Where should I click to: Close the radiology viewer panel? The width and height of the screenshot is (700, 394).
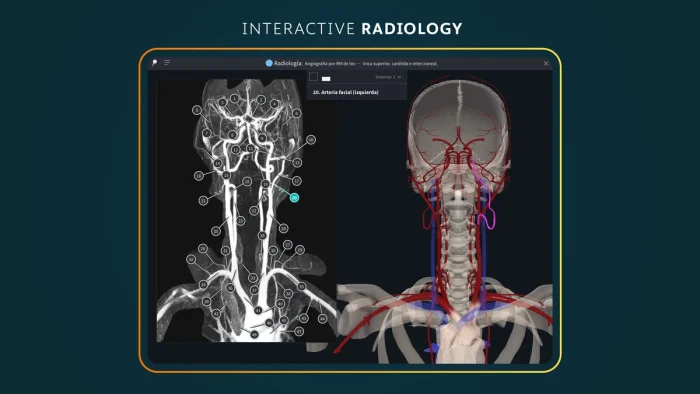(x=546, y=63)
